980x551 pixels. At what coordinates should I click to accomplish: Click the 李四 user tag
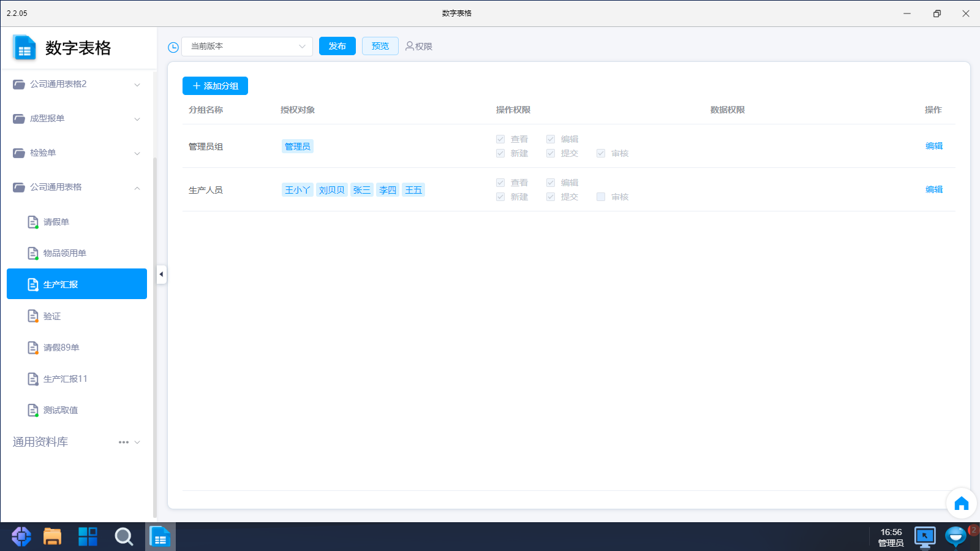pyautogui.click(x=388, y=190)
